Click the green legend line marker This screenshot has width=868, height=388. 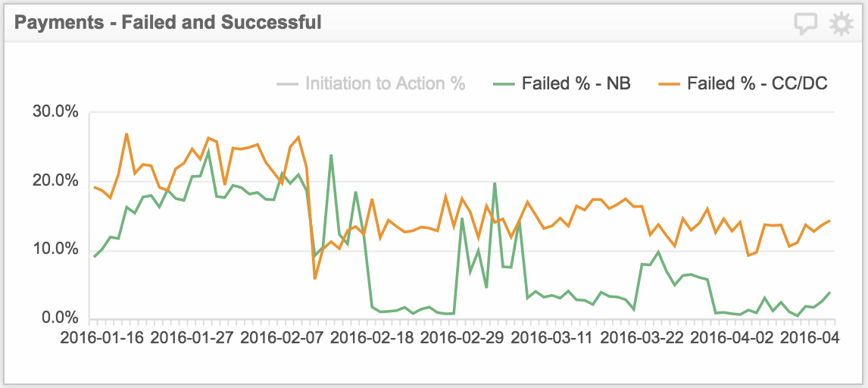[x=503, y=83]
